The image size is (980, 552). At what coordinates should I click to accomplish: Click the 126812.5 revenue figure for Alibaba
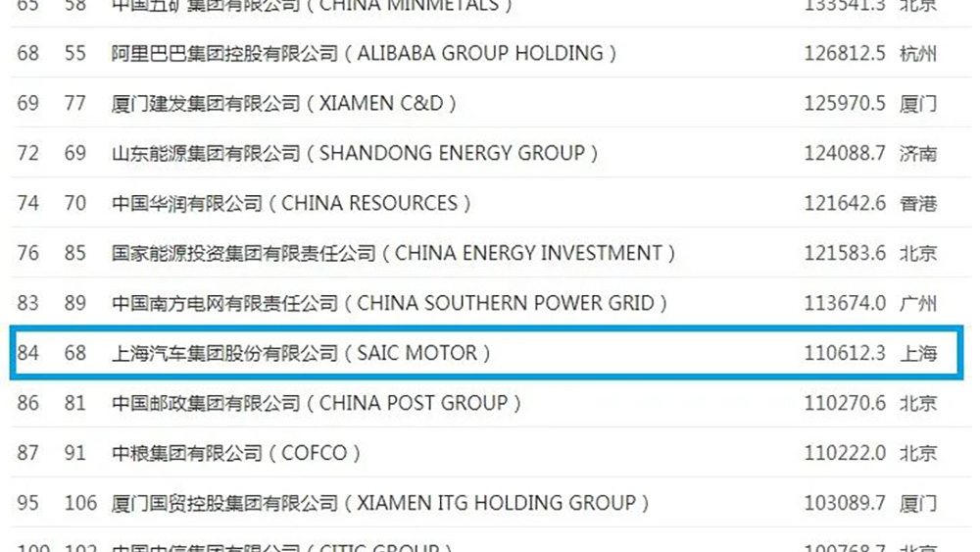(845, 53)
